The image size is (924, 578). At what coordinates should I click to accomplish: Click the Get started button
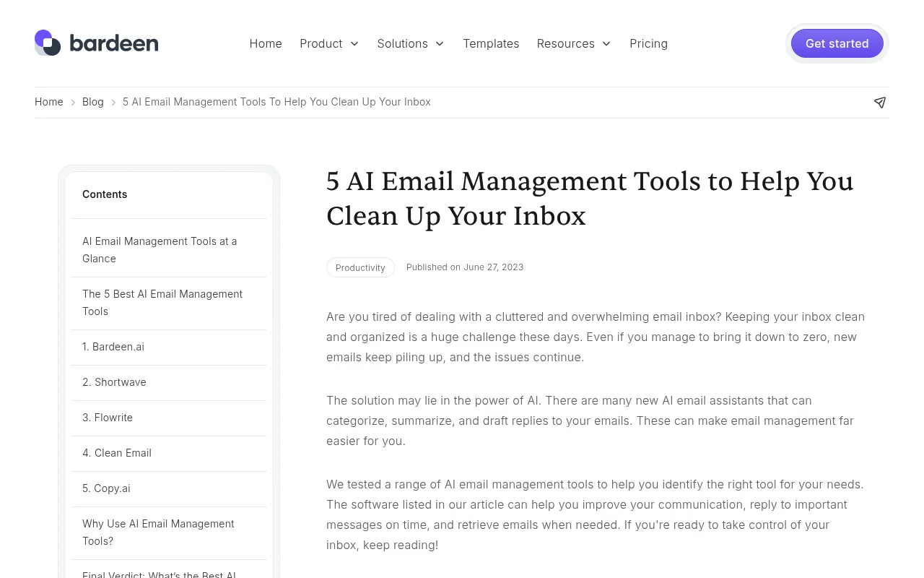[837, 43]
